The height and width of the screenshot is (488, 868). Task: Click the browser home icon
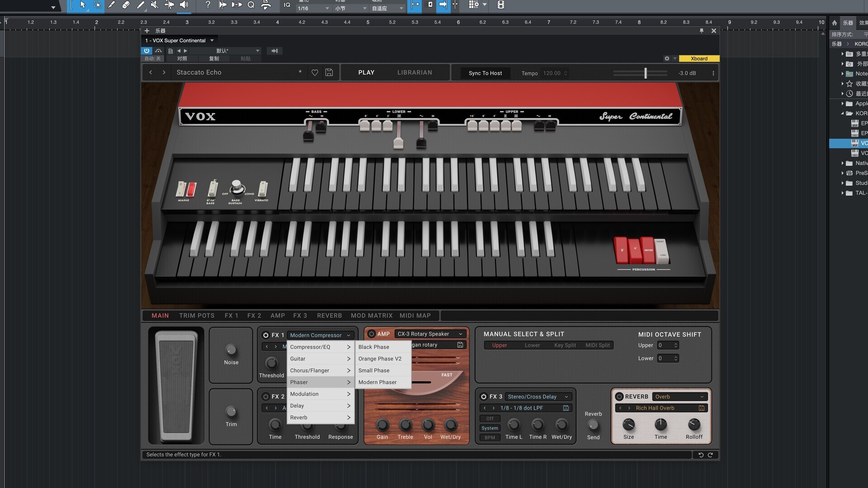coord(835,23)
